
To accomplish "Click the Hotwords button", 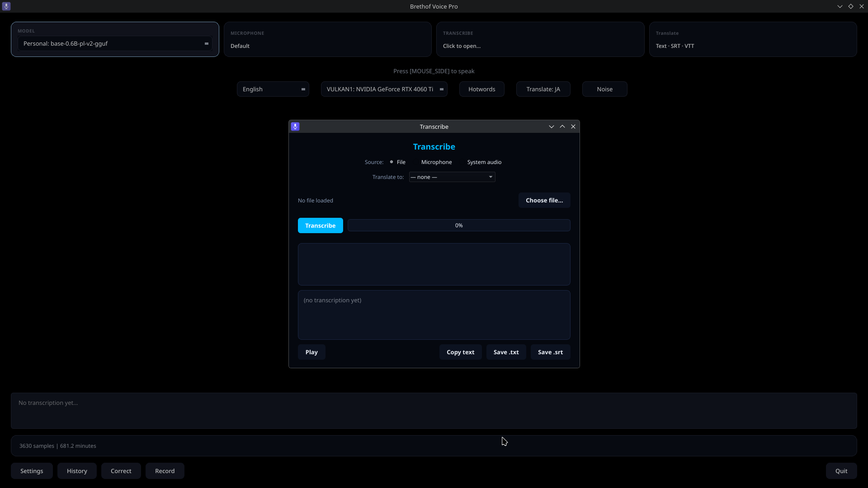I will (482, 89).
